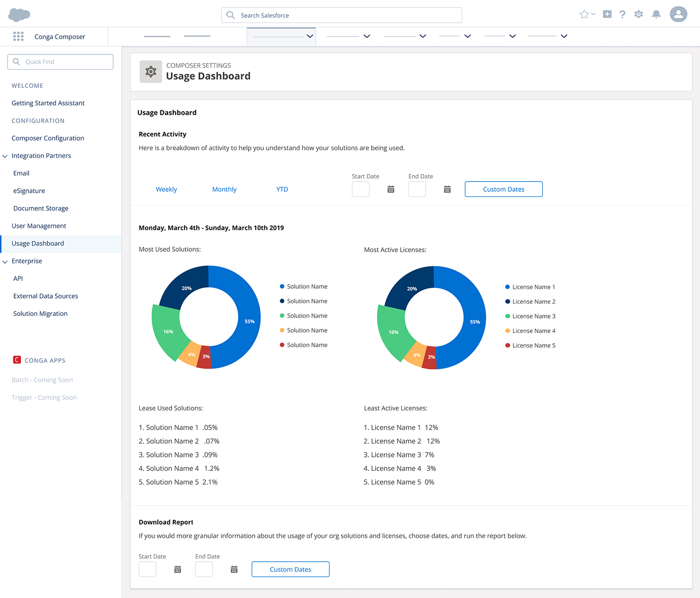The height and width of the screenshot is (598, 700).
Task: Open External Data Sources
Action: (x=46, y=296)
